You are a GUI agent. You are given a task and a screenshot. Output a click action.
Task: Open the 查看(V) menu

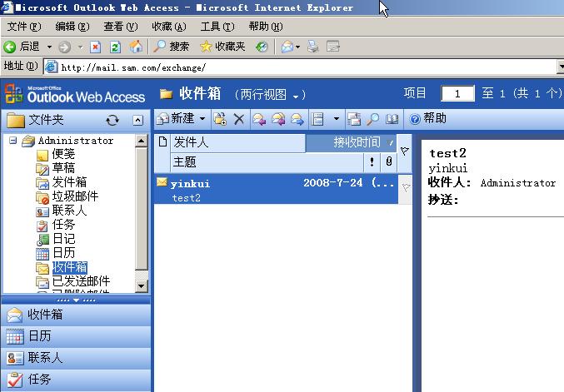tap(121, 27)
